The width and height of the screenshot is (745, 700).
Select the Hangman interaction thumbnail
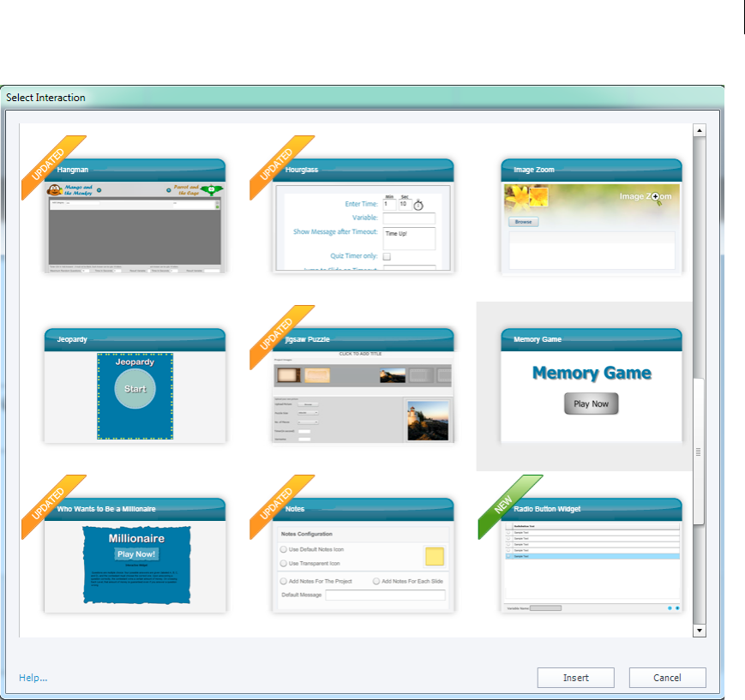[x=135, y=216]
